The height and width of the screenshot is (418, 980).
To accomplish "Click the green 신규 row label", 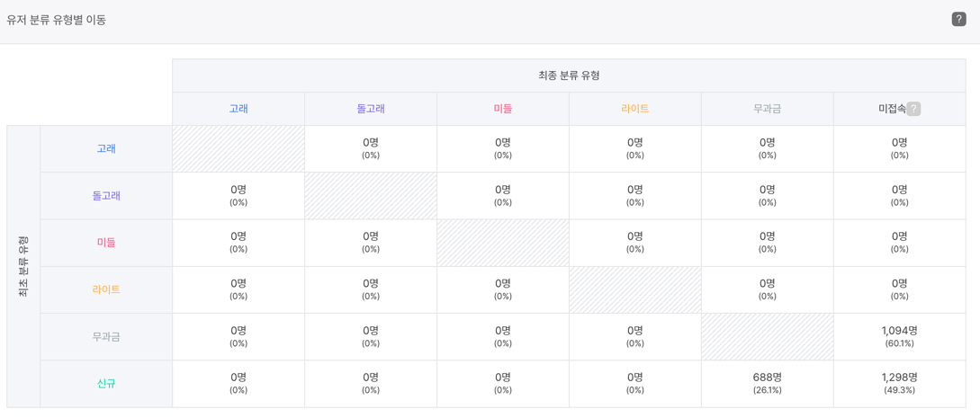I will click(106, 384).
